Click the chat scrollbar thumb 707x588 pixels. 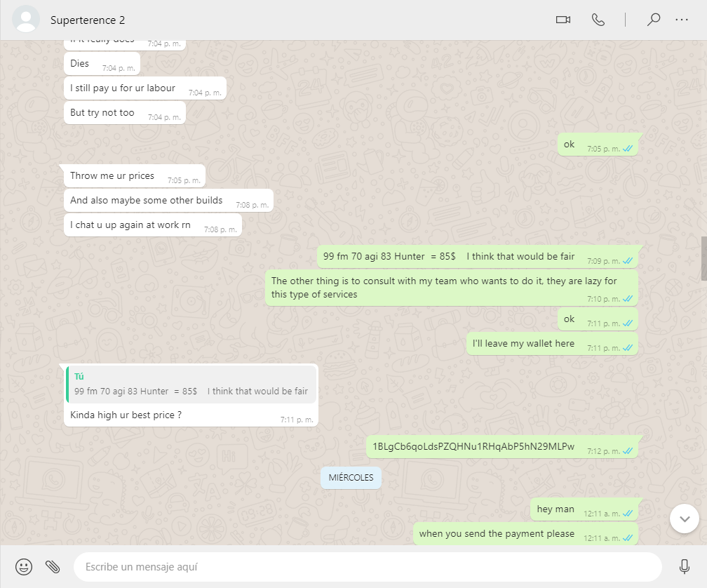click(x=704, y=258)
